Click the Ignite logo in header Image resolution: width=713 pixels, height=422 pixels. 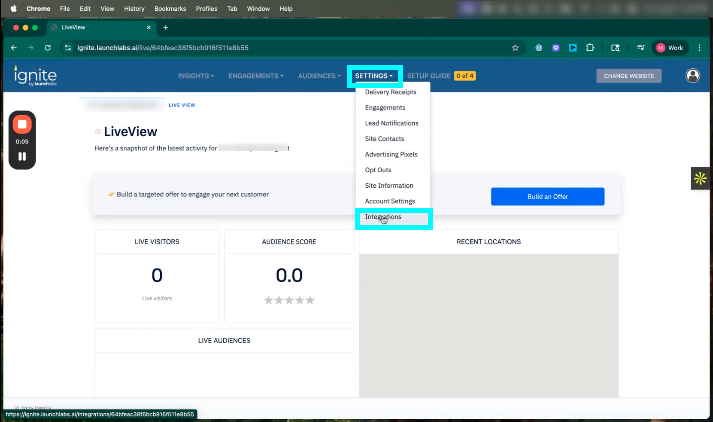tap(34, 76)
